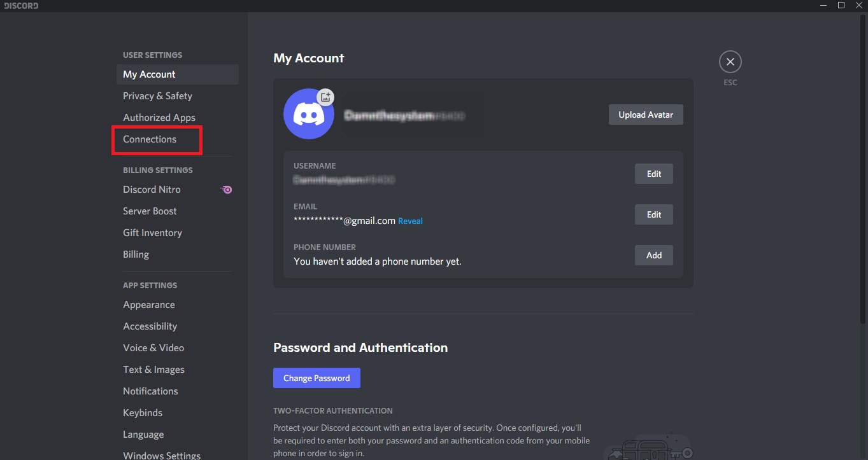
Task: Edit the username
Action: click(653, 173)
